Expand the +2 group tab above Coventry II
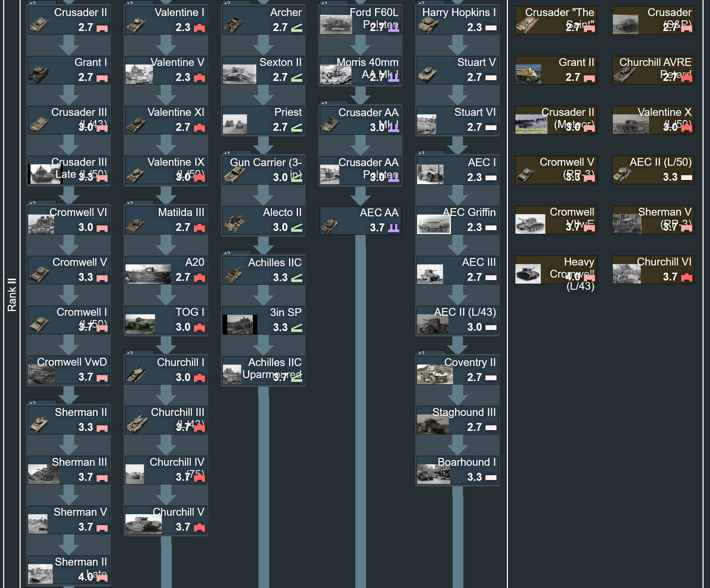This screenshot has width=710, height=588. tap(431, 352)
